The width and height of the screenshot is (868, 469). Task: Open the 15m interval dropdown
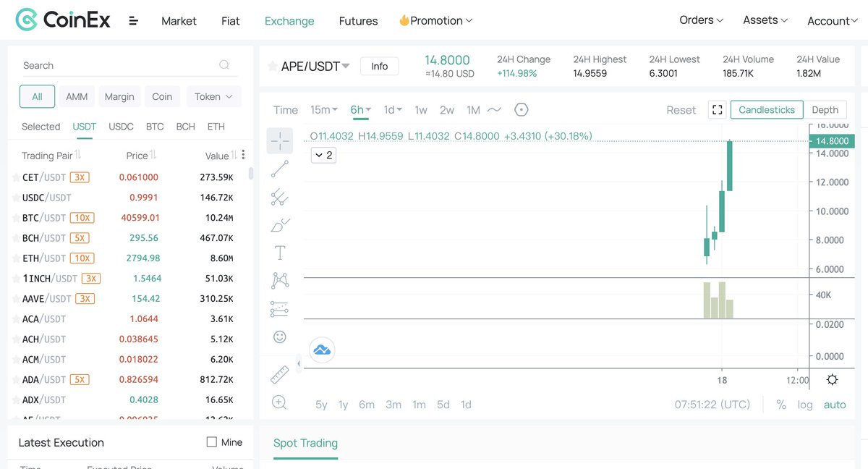[324, 110]
